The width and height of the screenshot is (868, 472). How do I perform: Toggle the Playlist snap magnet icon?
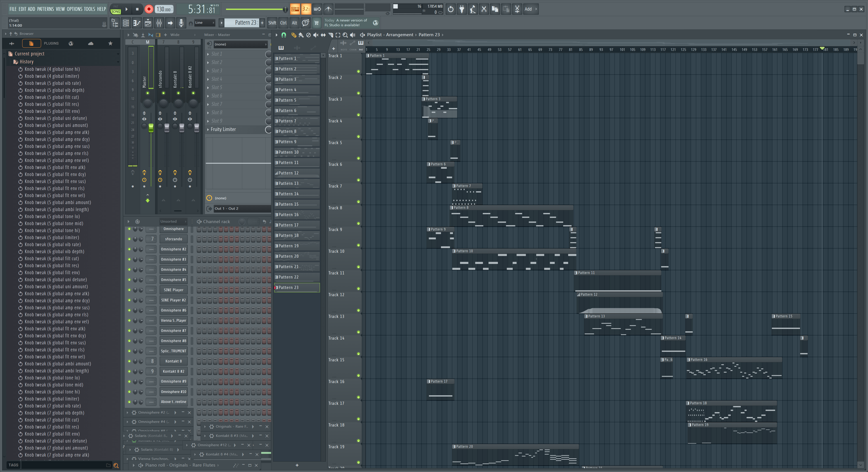(x=284, y=35)
